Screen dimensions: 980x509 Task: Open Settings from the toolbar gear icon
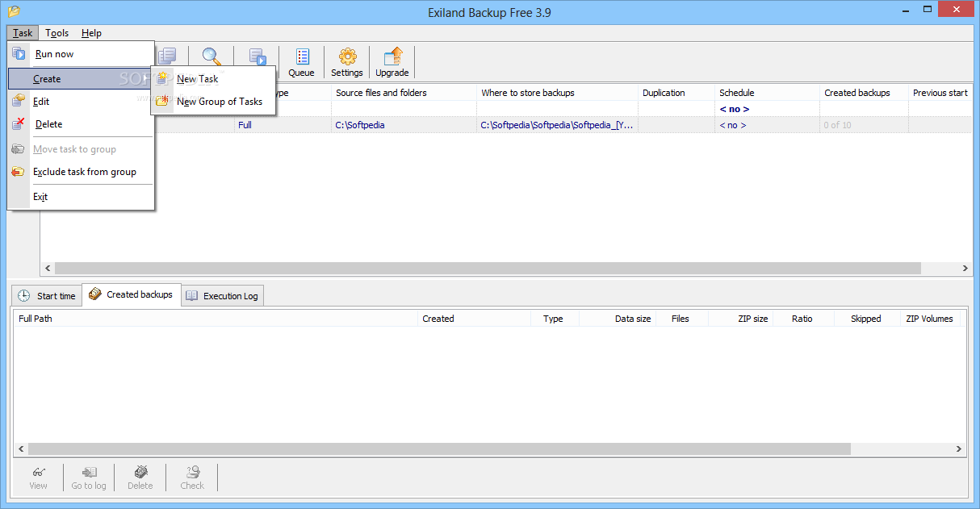pyautogui.click(x=347, y=62)
